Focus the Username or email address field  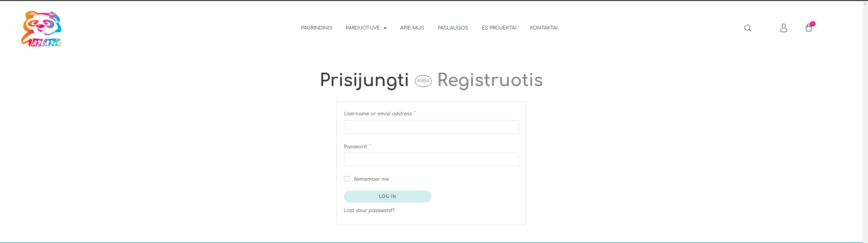click(x=431, y=127)
